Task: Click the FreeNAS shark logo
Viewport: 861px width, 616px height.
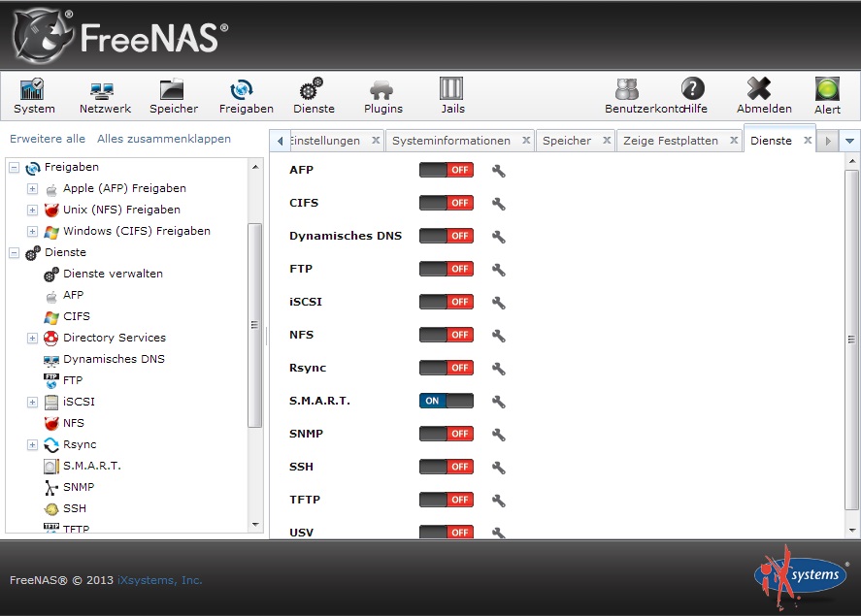Action: (43, 36)
